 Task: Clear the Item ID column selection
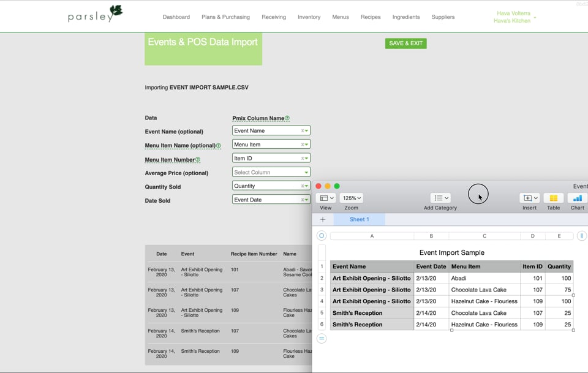pyautogui.click(x=303, y=157)
